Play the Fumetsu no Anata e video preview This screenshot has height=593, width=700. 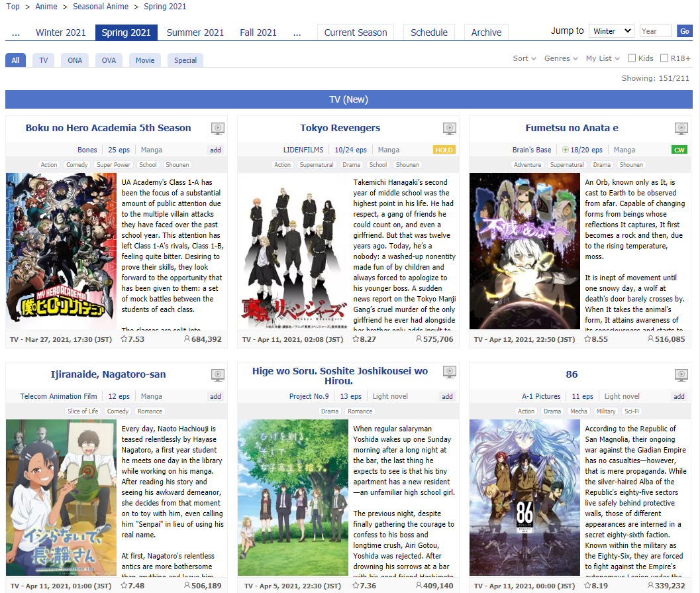(x=681, y=129)
